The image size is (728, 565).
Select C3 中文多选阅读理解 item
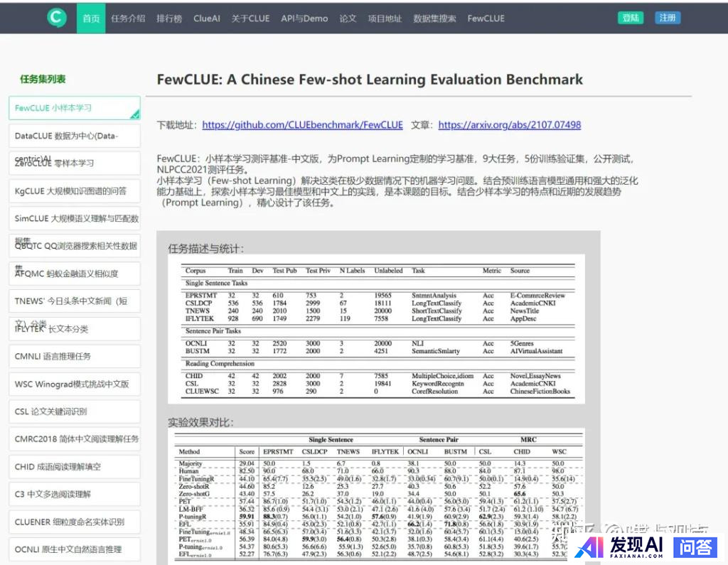point(74,494)
